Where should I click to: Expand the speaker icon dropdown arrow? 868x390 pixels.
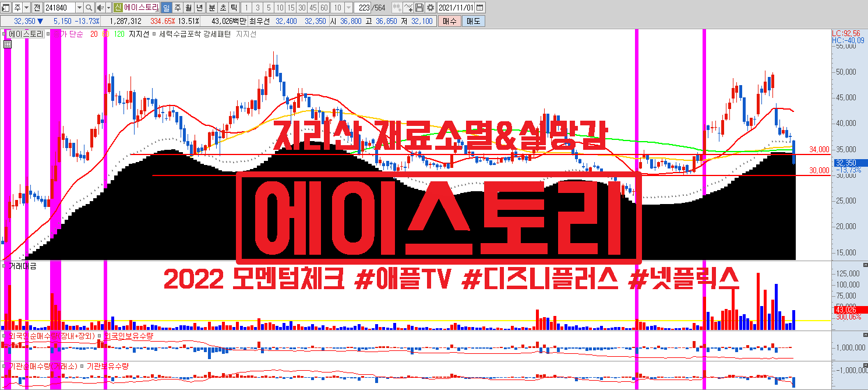(x=108, y=8)
